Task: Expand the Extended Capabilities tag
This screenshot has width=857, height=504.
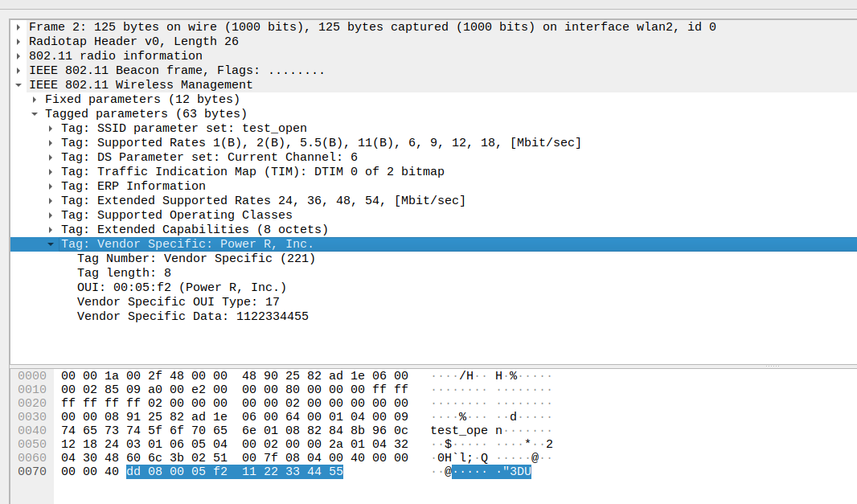Action: 51,230
